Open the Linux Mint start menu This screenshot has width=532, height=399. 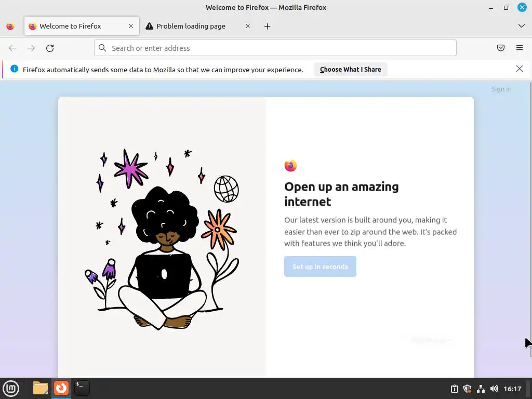click(11, 389)
